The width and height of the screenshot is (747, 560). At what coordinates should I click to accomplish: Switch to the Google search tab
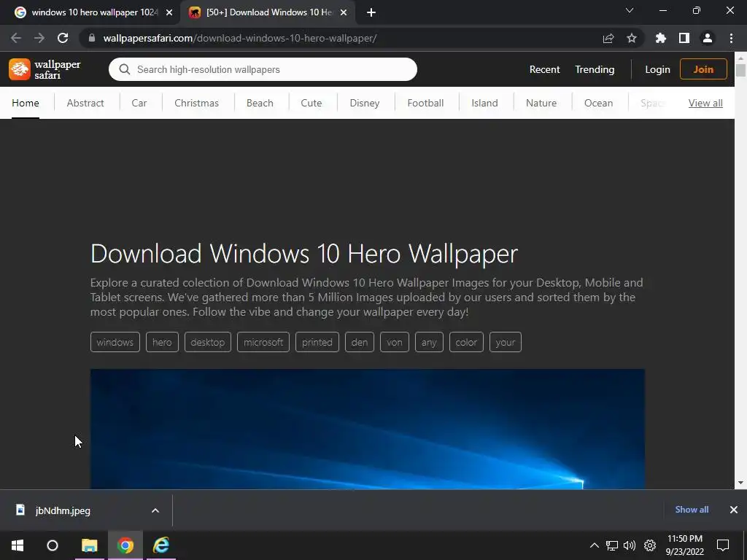point(94,12)
